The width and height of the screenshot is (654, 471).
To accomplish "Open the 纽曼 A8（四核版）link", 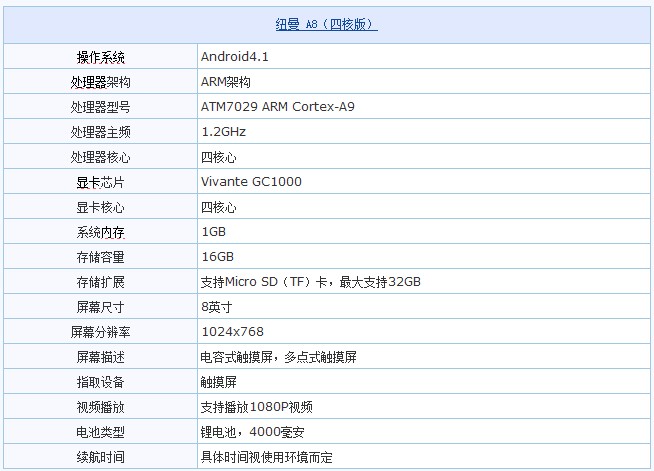I will point(326,24).
